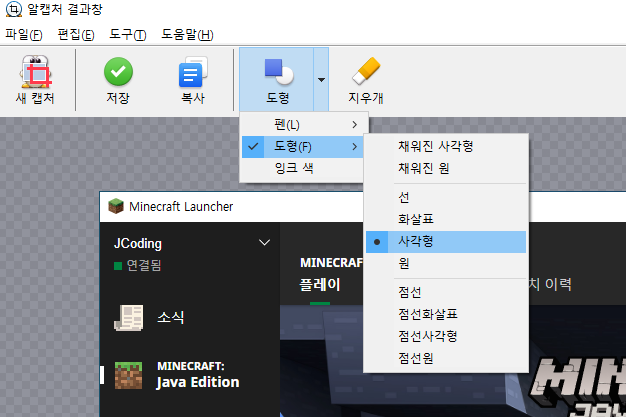This screenshot has width=626, height=417.
Task: Select 점선화살표 dotted arrow
Action: (x=446, y=314)
